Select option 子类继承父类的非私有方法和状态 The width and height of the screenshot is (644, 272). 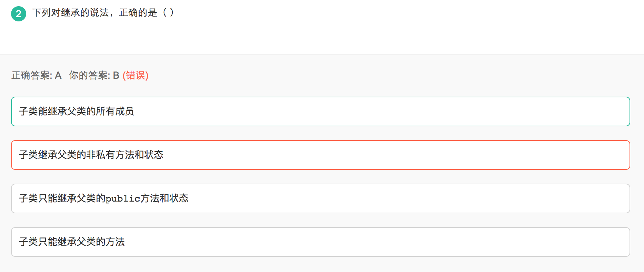[321, 155]
